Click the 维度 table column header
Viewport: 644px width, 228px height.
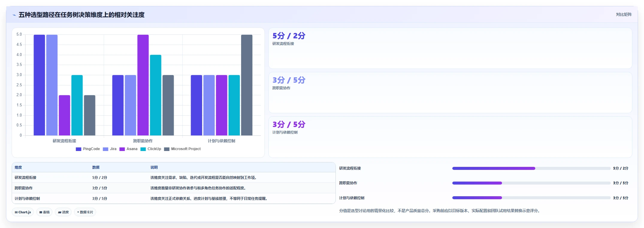pos(18,167)
